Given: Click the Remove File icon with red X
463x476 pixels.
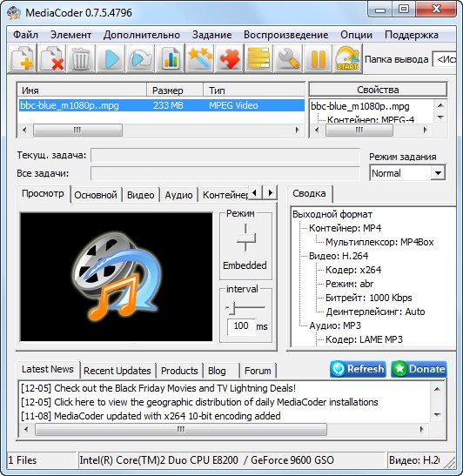Looking at the screenshot, I should click(x=52, y=58).
